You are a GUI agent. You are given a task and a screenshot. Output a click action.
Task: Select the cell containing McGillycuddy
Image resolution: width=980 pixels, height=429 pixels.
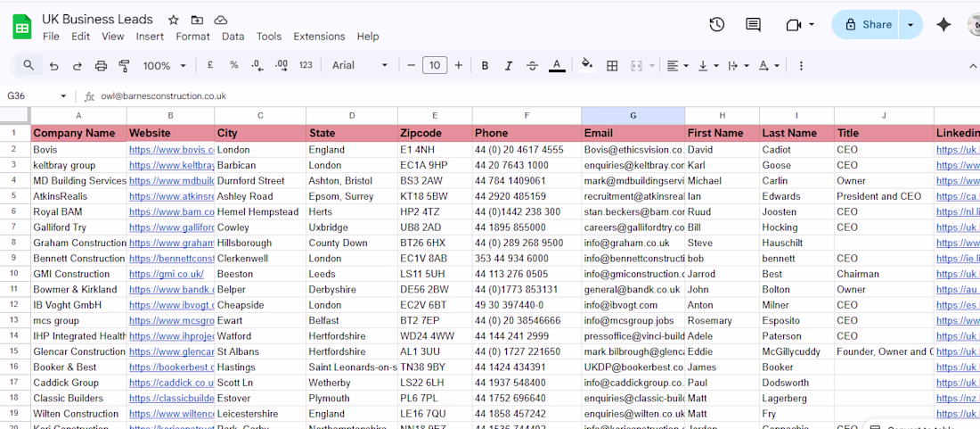(796, 351)
